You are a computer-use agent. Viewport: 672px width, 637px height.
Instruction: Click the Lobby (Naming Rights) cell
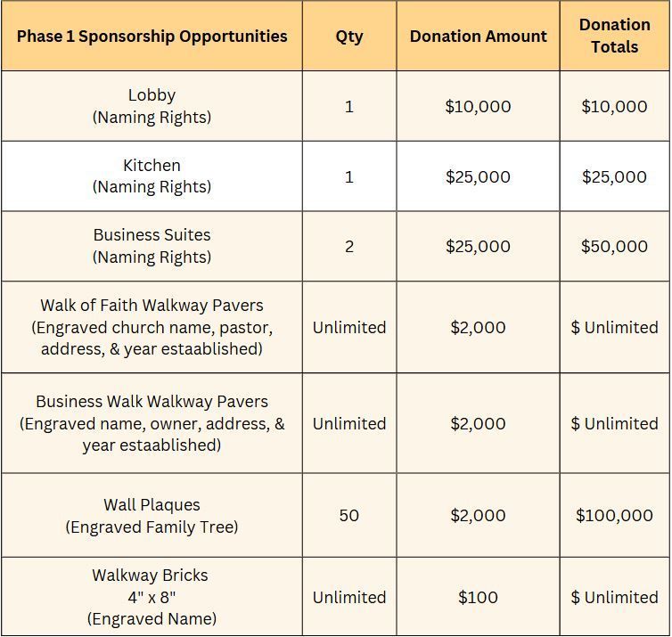pos(152,106)
